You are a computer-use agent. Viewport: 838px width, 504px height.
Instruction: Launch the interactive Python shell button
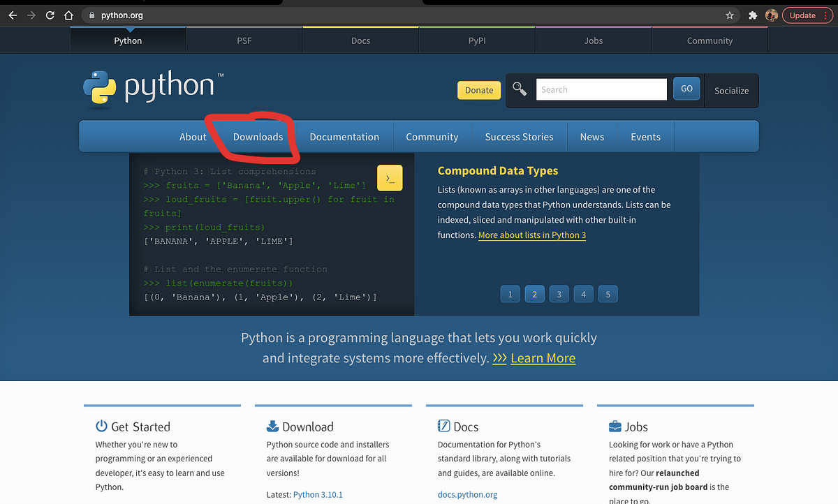pyautogui.click(x=390, y=178)
